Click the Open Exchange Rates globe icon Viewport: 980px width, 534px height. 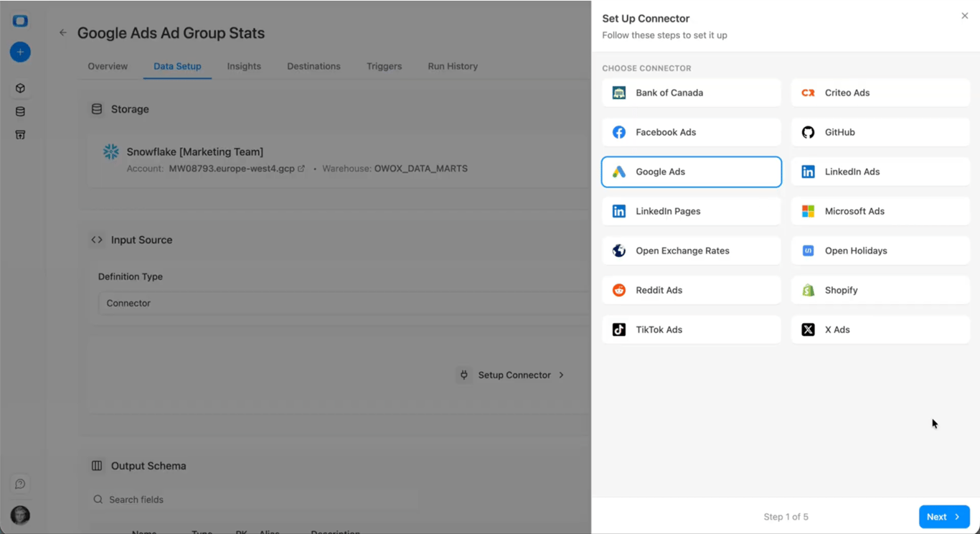[619, 250]
